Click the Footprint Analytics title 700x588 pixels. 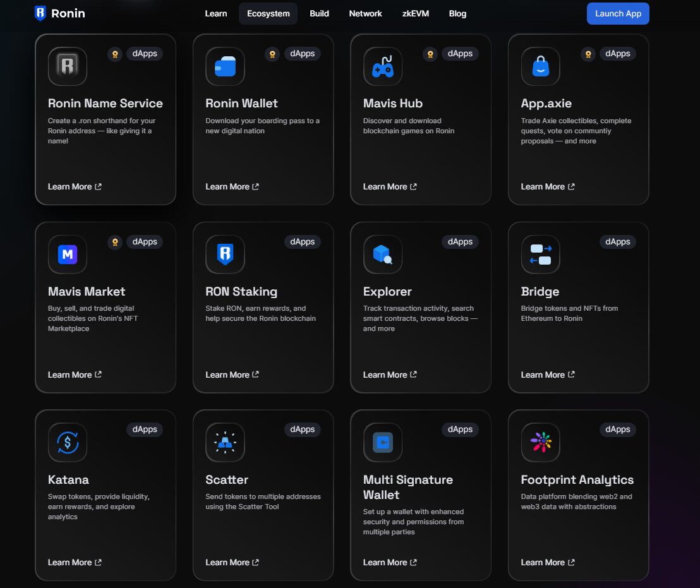pyautogui.click(x=577, y=479)
